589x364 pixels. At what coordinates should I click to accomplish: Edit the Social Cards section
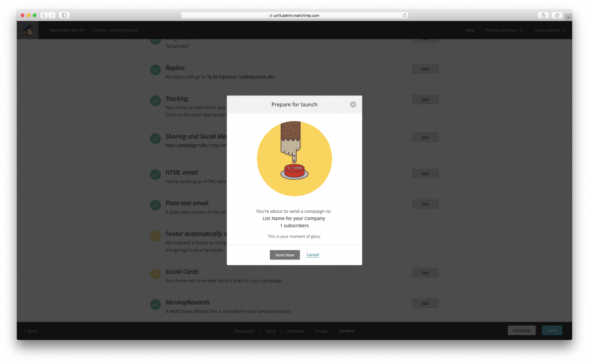point(425,273)
